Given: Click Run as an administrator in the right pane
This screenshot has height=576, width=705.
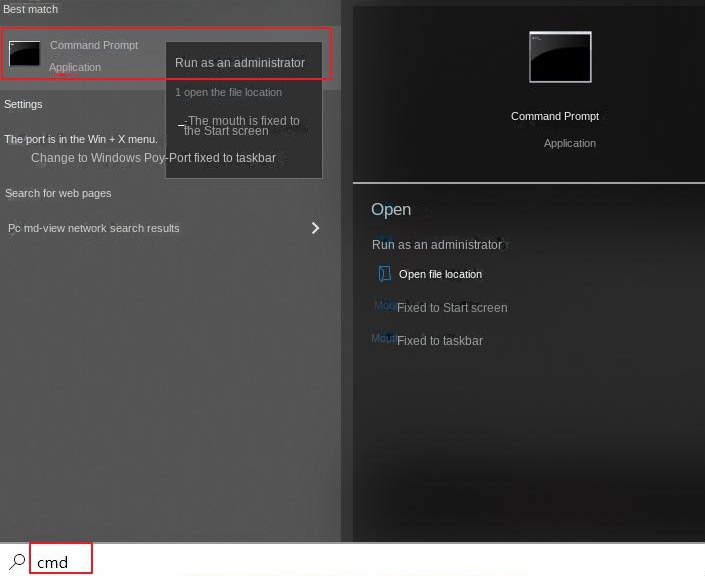Looking at the screenshot, I should (x=437, y=244).
